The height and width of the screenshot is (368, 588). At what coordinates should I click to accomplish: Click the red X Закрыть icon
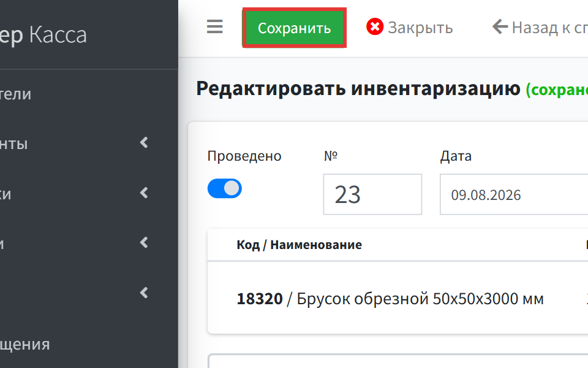(375, 27)
